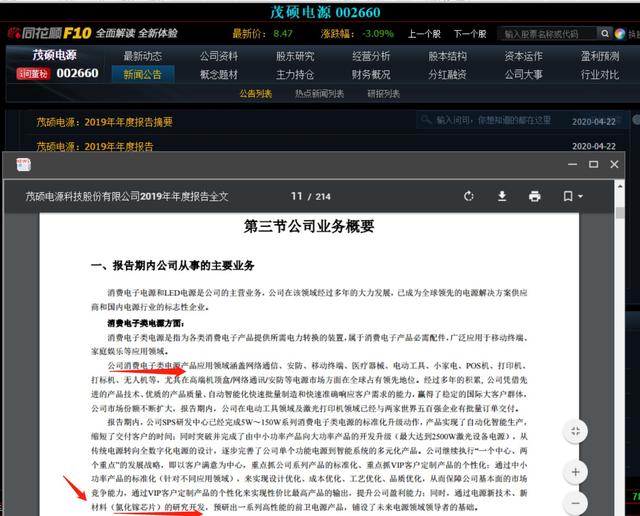Image resolution: width=640 pixels, height=516 pixels.
Task: Click the scrollbar up arrow in PDF viewer
Action: pos(620,186)
